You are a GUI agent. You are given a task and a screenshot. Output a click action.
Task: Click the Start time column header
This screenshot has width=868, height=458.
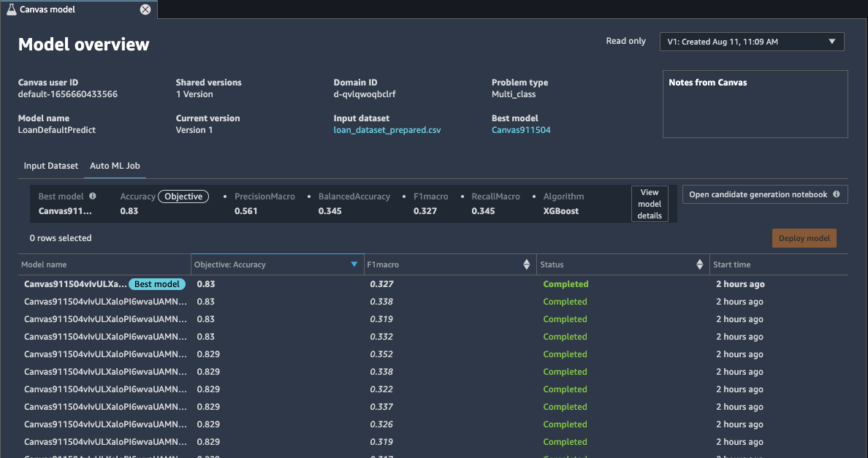(733, 264)
